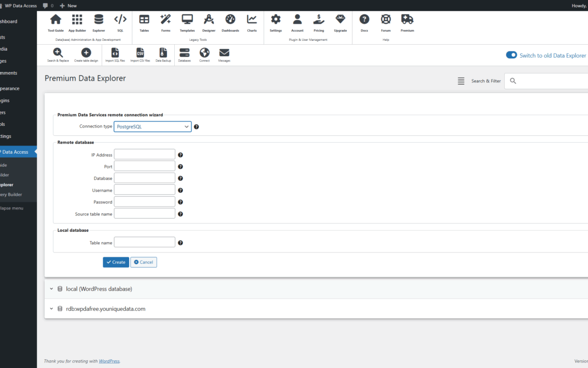Show help for Username field
588x368 pixels.
coord(180,190)
